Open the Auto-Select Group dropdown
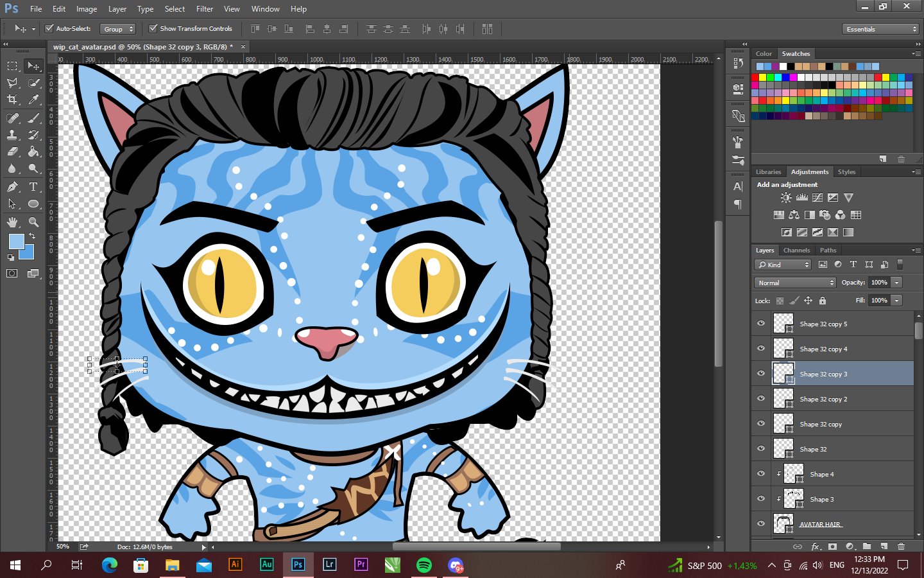The height and width of the screenshot is (578, 924). pos(118,29)
